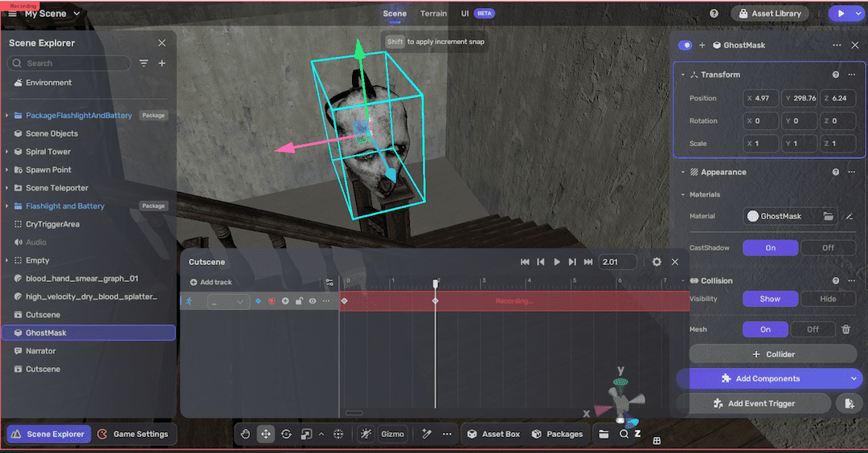Browse material with folder icon

828,216
